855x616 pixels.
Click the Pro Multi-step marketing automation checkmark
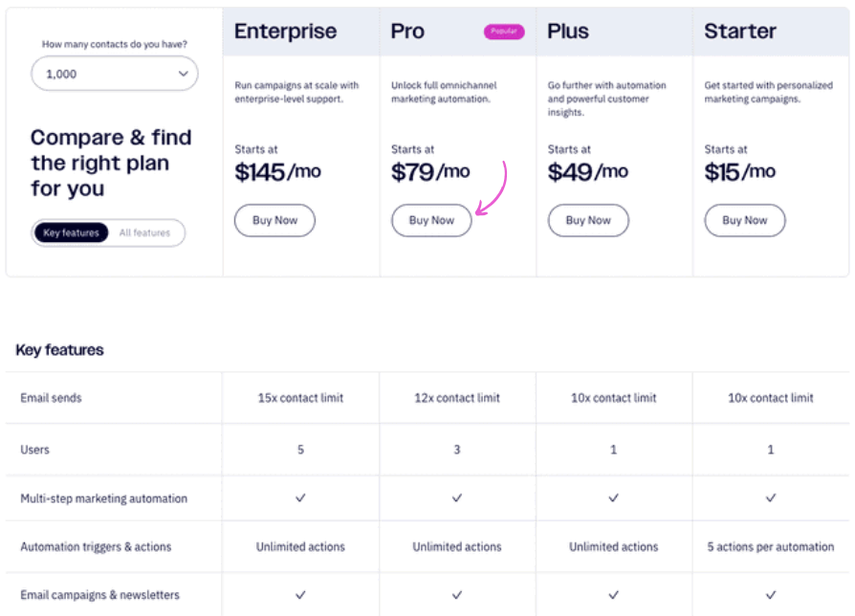click(x=457, y=498)
